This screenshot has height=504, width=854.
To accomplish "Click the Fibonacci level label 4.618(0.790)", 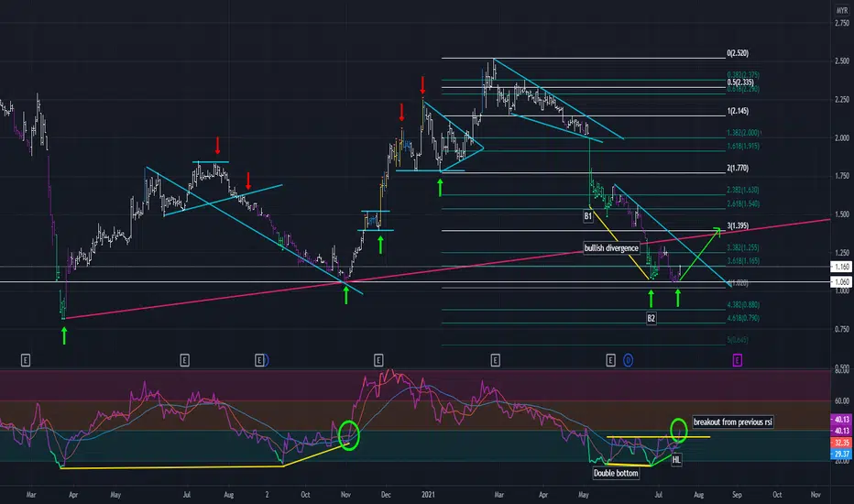I will click(x=743, y=318).
